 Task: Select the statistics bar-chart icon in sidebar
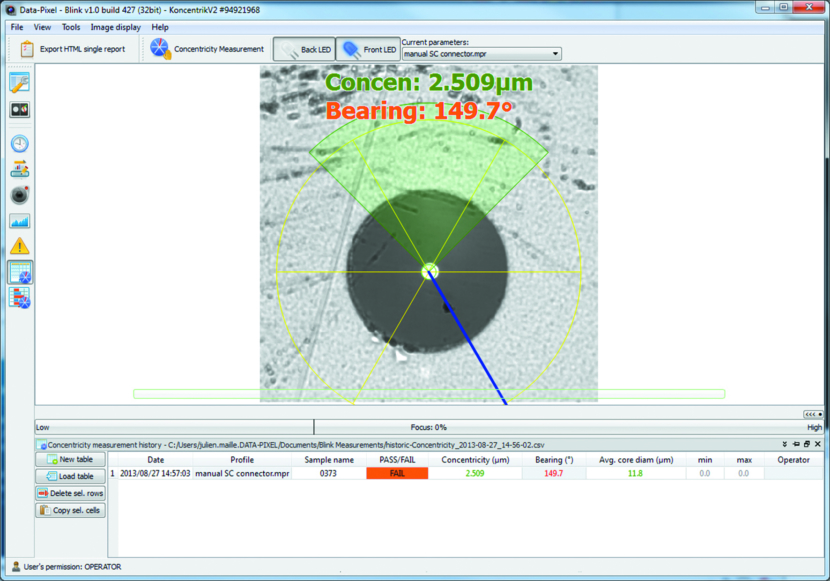(x=18, y=298)
